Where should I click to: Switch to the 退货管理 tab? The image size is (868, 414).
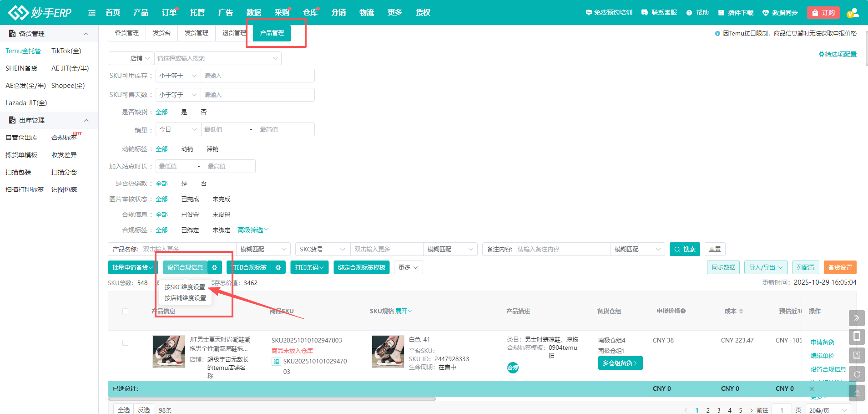pyautogui.click(x=233, y=32)
